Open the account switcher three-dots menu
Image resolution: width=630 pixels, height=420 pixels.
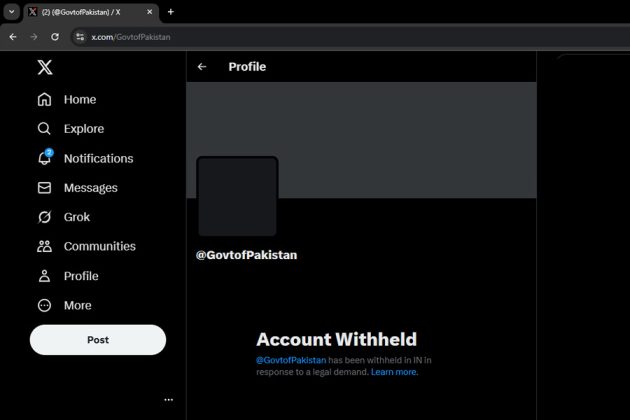pyautogui.click(x=168, y=400)
